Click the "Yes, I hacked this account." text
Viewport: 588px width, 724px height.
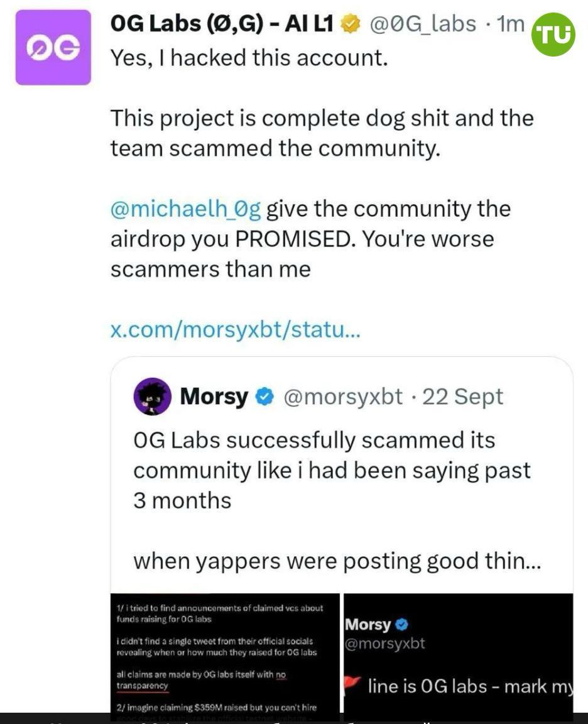(x=249, y=58)
